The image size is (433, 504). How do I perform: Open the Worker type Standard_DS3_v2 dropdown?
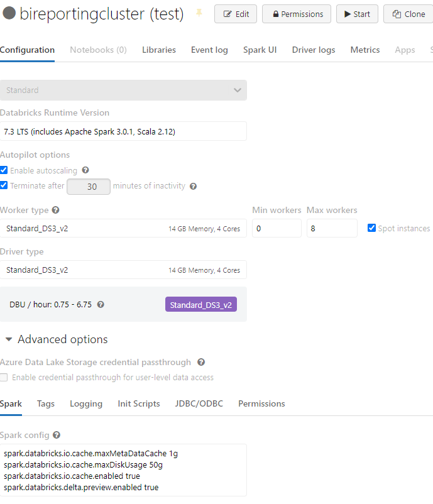click(123, 229)
